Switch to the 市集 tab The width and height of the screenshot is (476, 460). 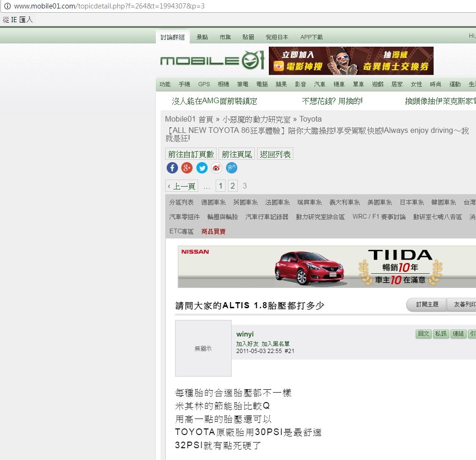(225, 37)
